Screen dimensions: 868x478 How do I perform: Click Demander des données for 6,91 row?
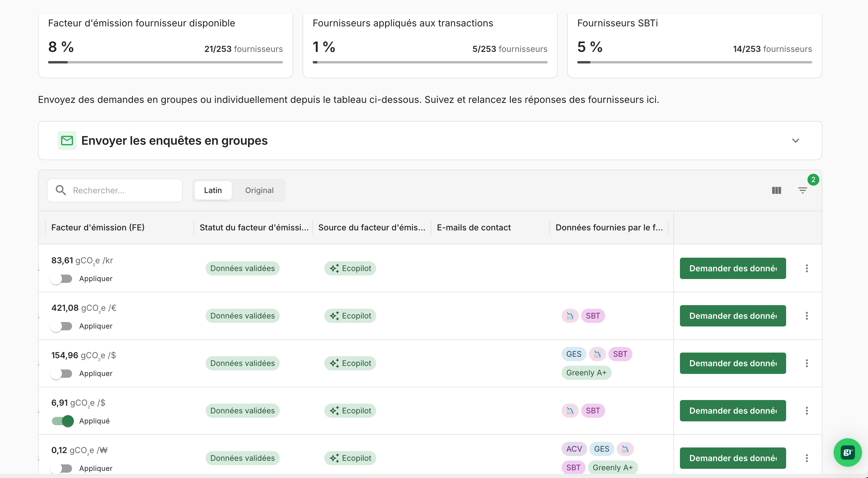[x=733, y=411]
